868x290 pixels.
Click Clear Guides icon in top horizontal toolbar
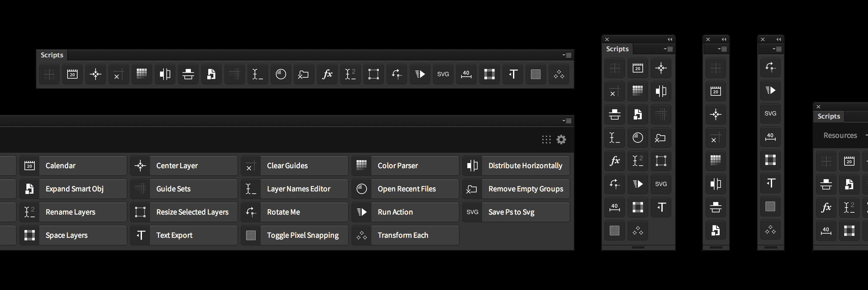coord(119,74)
